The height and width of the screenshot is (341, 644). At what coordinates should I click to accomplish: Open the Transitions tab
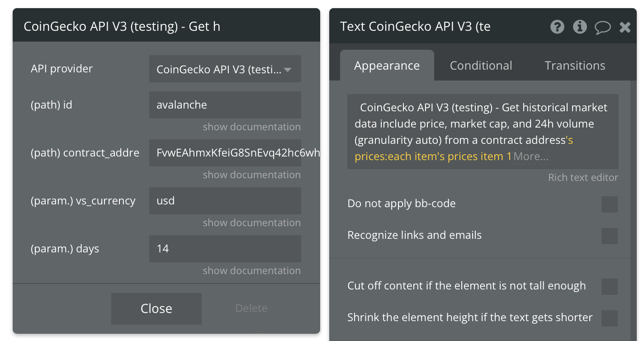pos(575,66)
